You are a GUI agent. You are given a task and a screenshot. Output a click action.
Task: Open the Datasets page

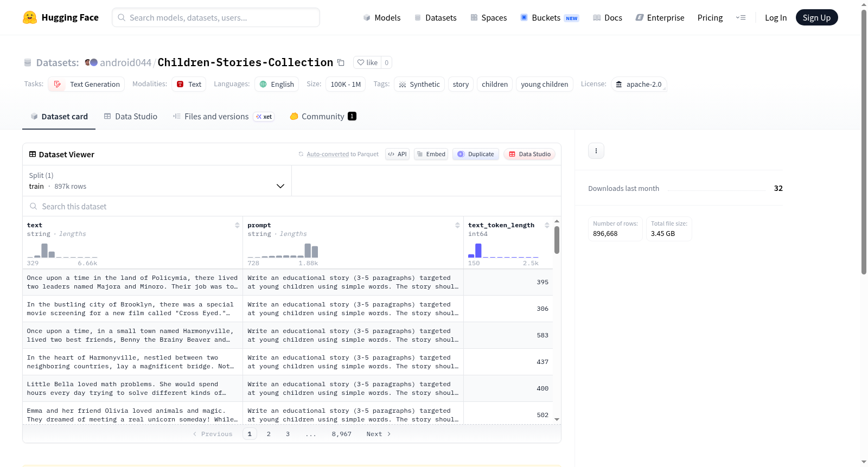[x=435, y=17]
